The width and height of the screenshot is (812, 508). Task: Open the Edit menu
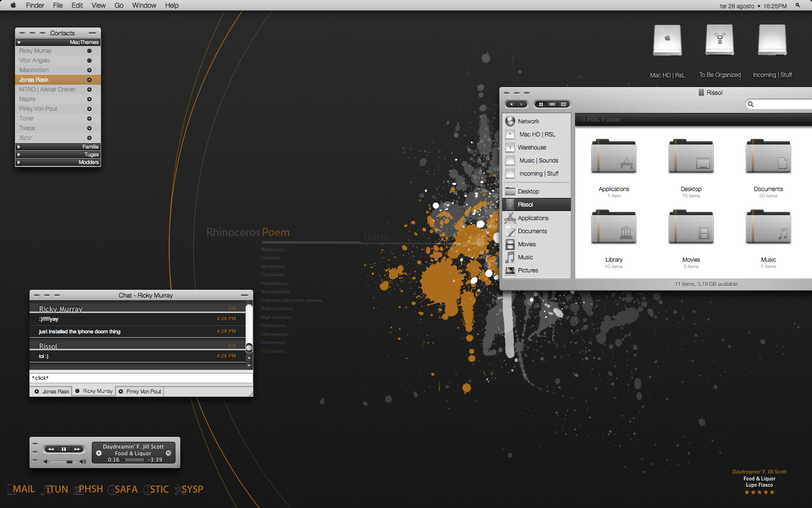coord(77,5)
